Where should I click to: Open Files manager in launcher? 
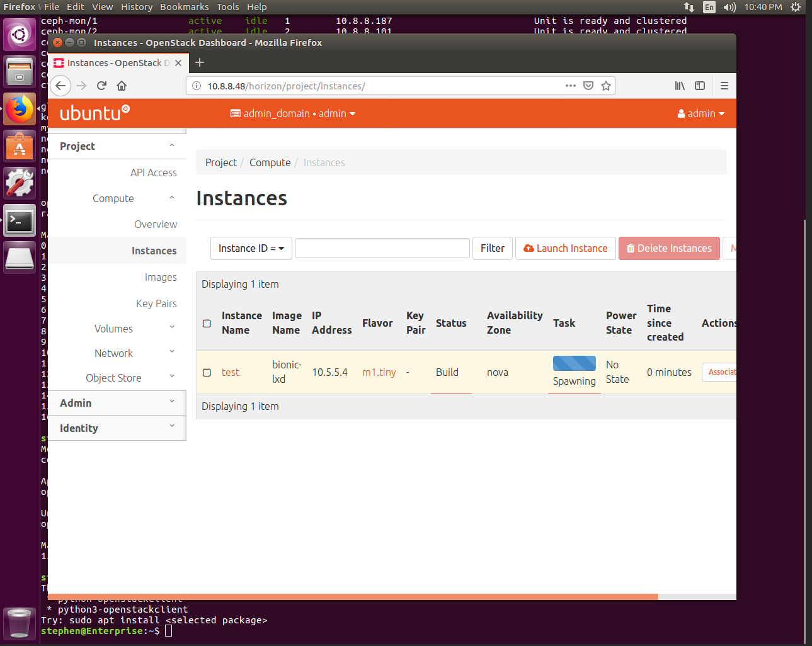(20, 71)
